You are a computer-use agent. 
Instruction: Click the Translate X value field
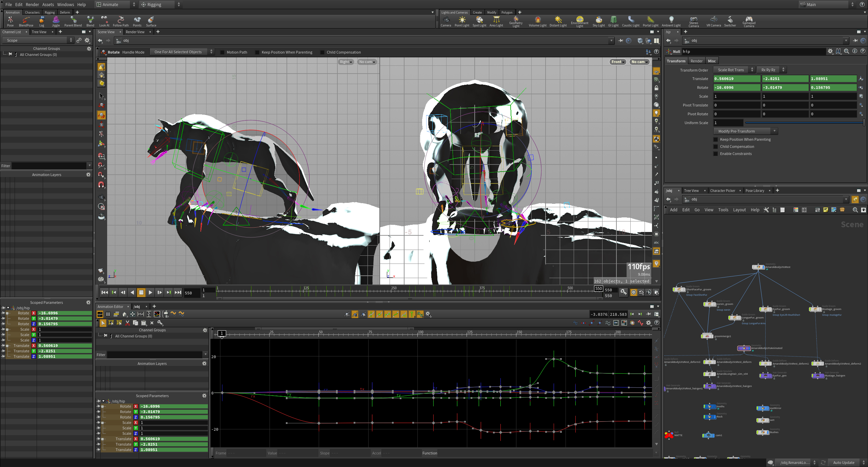tap(736, 79)
